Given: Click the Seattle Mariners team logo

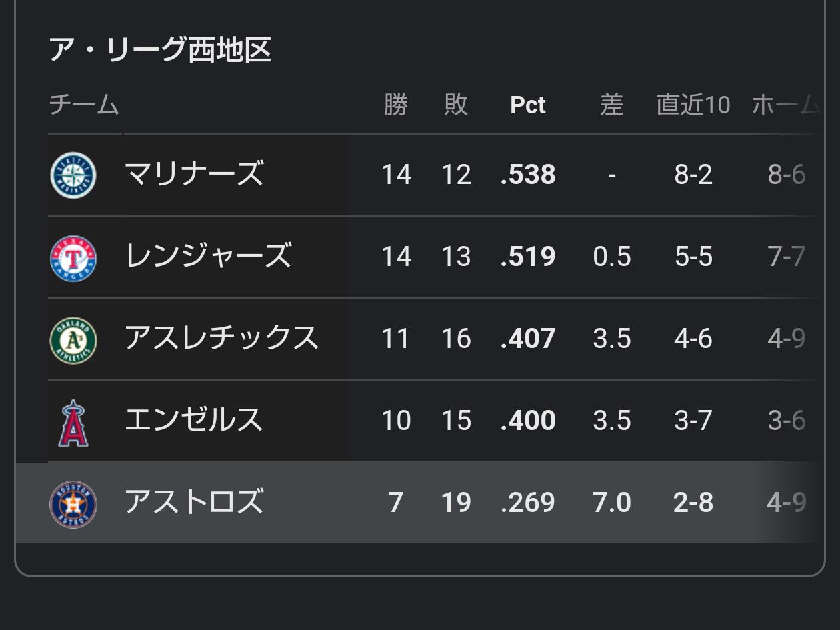Looking at the screenshot, I should coord(73,175).
